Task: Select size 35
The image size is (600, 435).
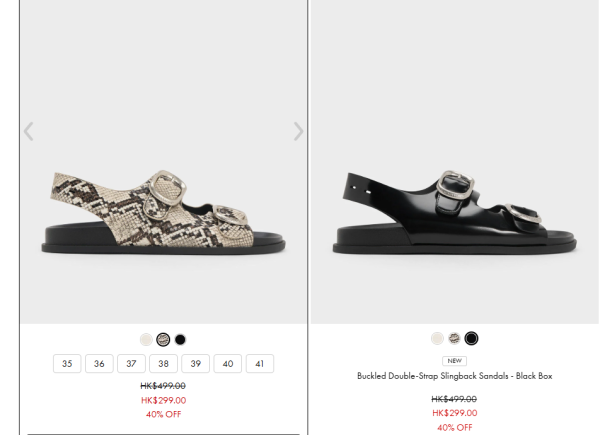Action: (67, 364)
